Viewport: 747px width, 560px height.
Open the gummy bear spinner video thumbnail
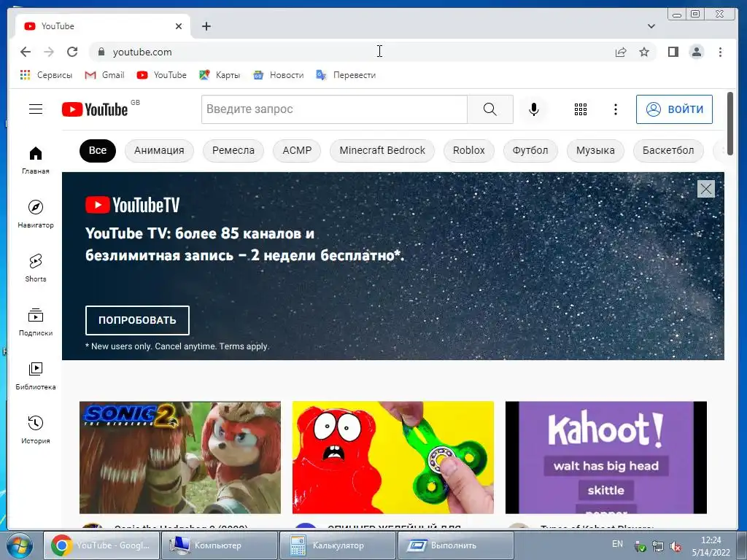click(x=393, y=457)
